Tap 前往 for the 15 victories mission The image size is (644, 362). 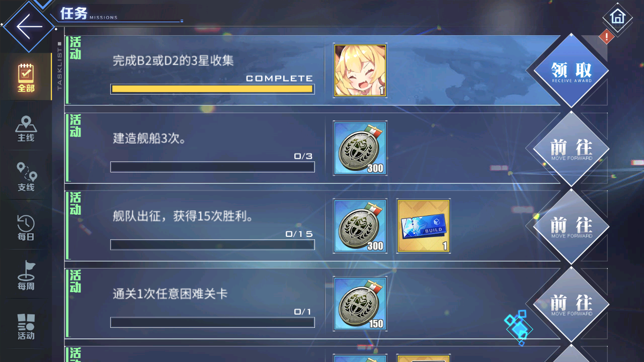coord(571,226)
